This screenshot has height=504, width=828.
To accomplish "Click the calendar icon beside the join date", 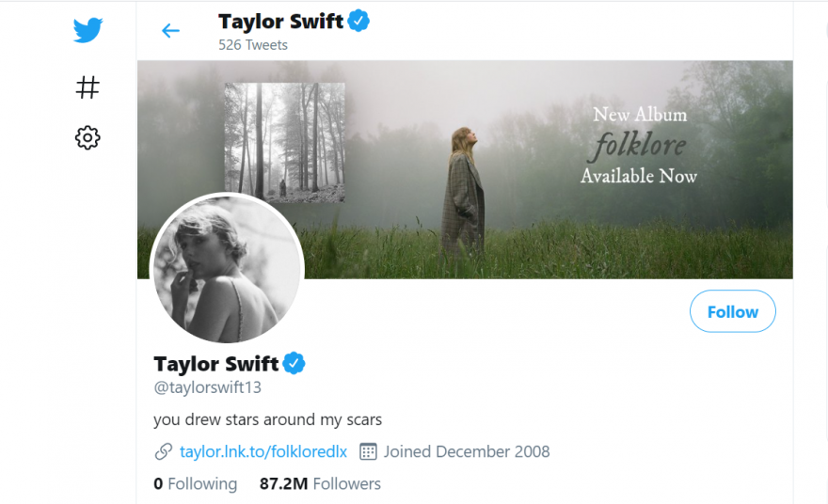I will [368, 451].
